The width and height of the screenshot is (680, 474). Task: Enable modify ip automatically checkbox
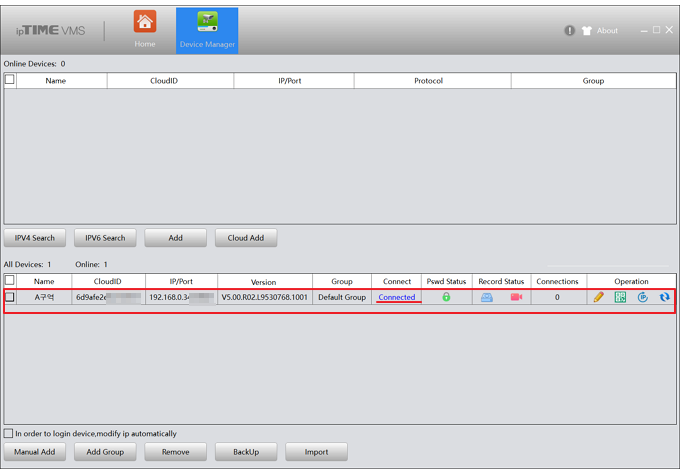(x=8, y=433)
